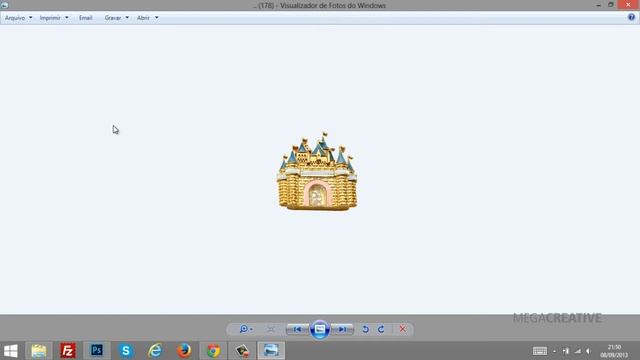Rotate the photo counterclockwise
Screen dimensions: 640x360
point(365,329)
